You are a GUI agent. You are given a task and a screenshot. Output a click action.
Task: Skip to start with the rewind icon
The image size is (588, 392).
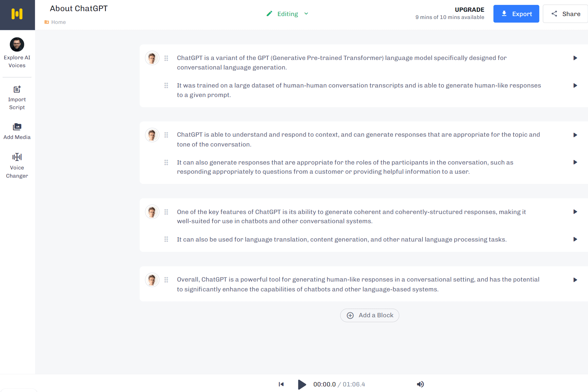point(281,384)
